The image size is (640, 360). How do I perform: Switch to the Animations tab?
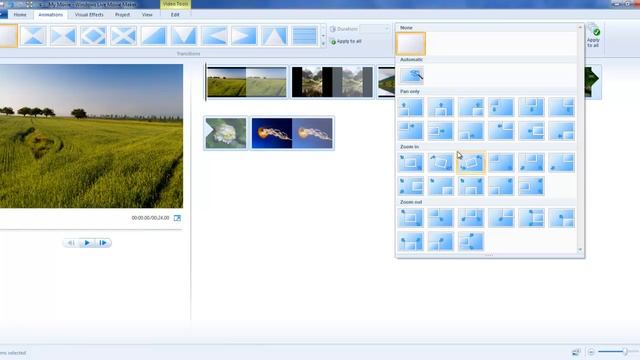51,15
